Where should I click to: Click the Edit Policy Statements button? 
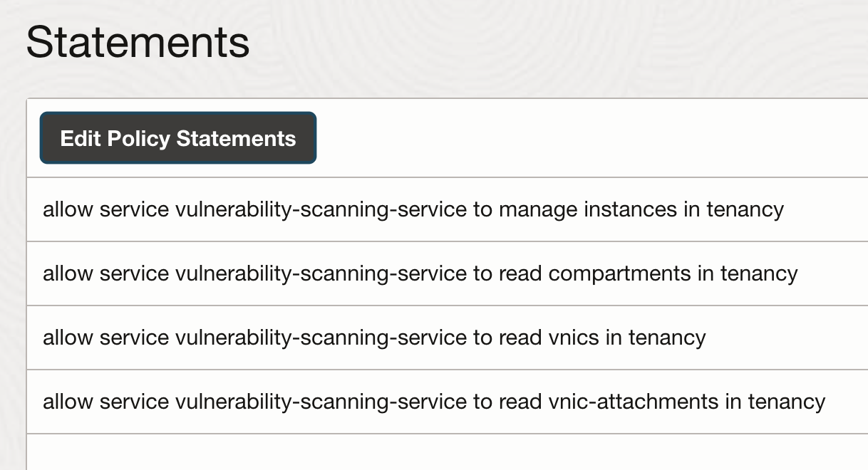click(178, 138)
